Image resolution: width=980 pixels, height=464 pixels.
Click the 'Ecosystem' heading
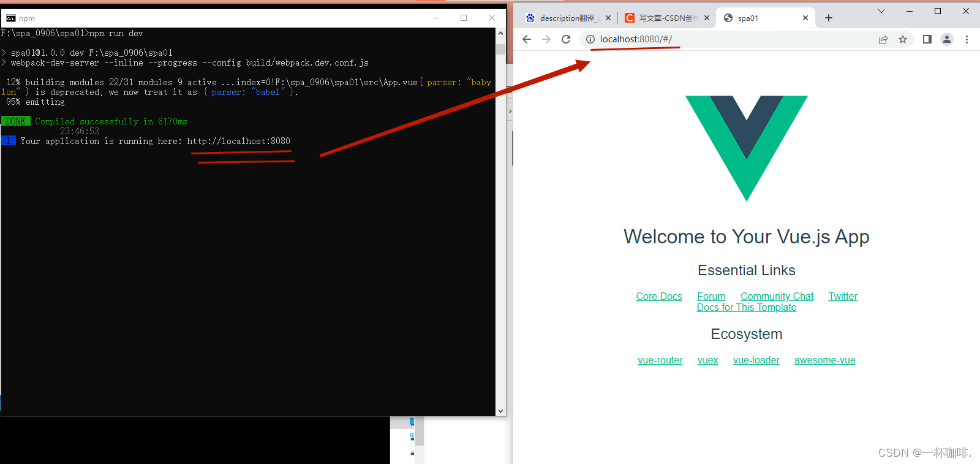[747, 334]
